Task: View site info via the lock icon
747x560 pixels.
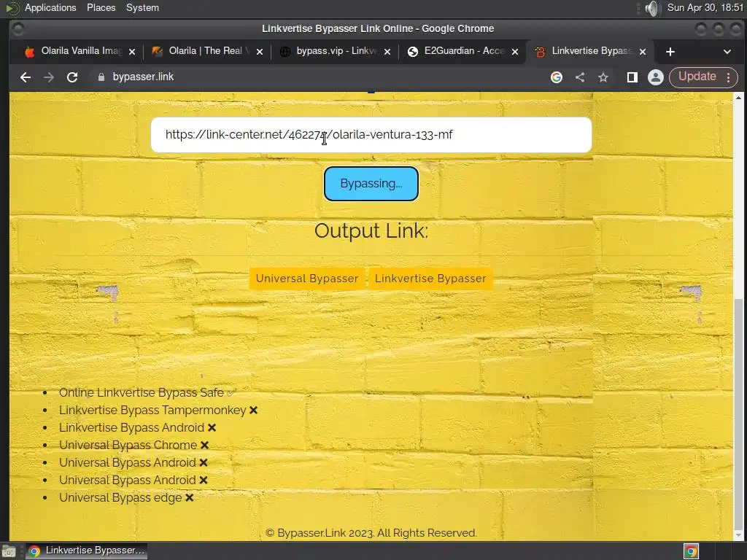Action: click(x=101, y=77)
